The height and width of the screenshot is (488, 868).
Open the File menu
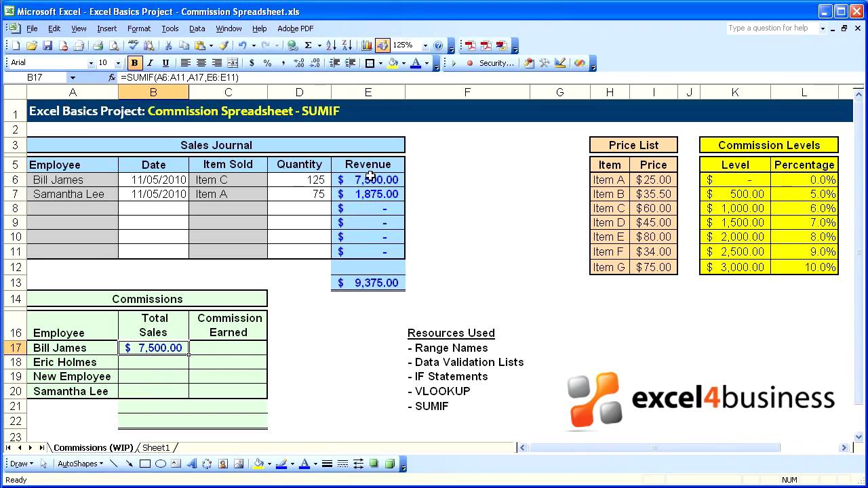[32, 28]
